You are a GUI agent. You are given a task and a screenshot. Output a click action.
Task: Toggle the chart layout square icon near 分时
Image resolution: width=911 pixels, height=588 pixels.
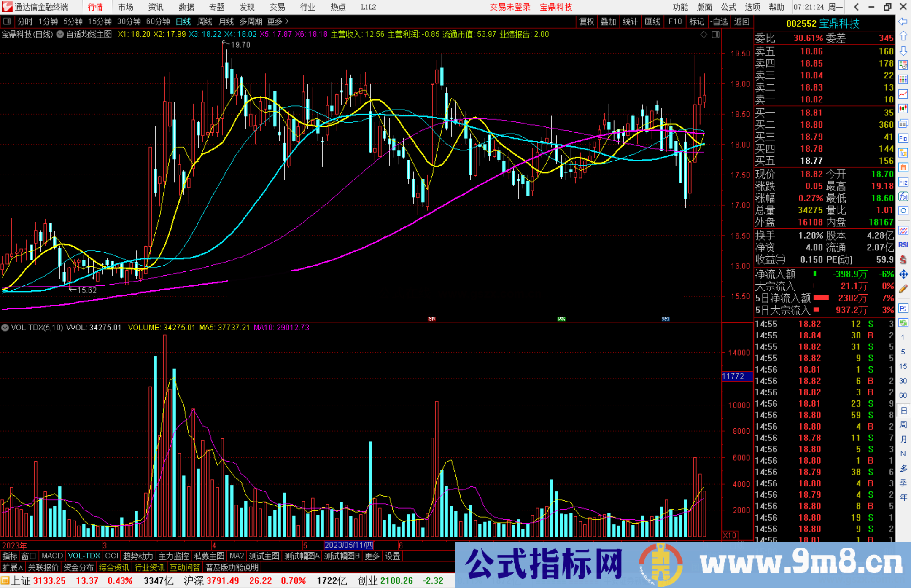7,21
